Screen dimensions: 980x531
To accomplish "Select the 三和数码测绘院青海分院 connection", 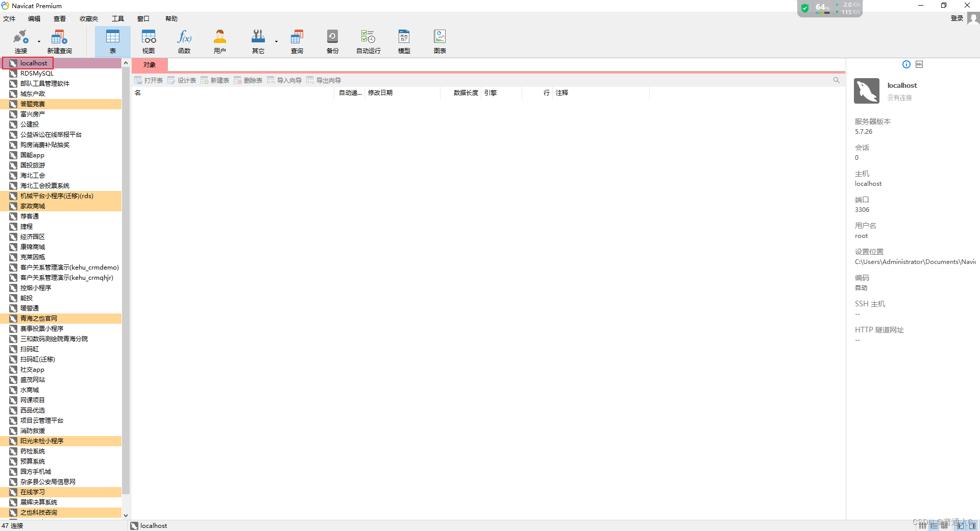I will pyautogui.click(x=61, y=339).
